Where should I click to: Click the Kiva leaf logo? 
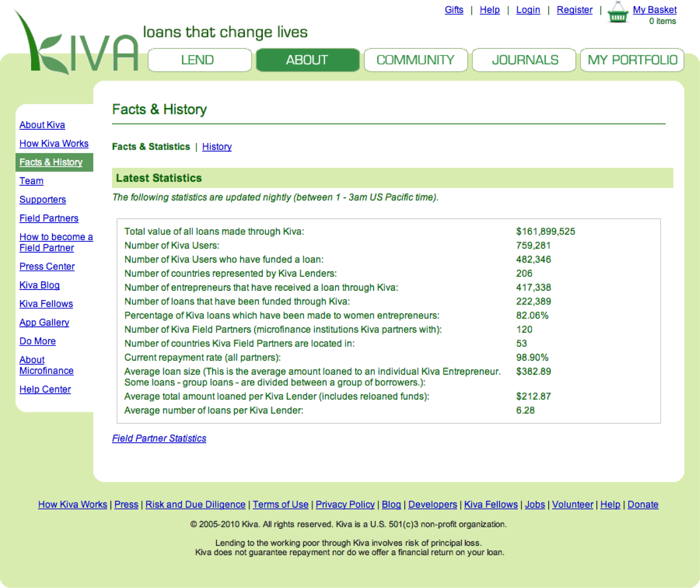[x=76, y=42]
